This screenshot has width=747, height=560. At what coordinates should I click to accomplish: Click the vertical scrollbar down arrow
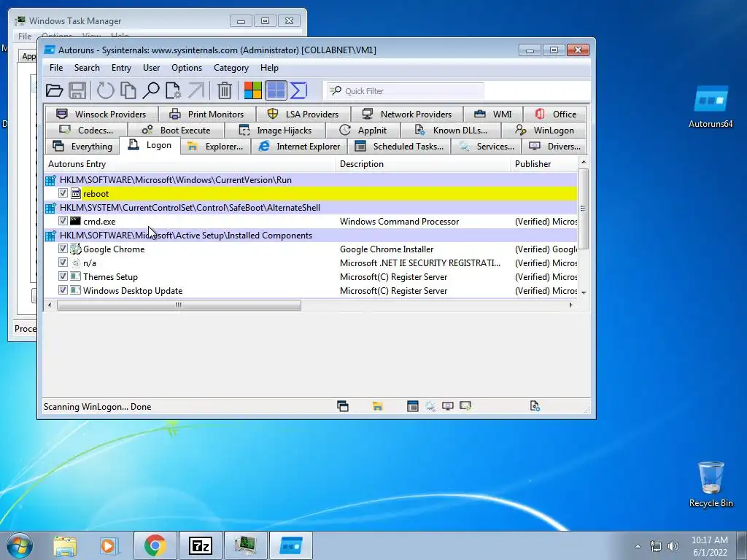point(584,292)
